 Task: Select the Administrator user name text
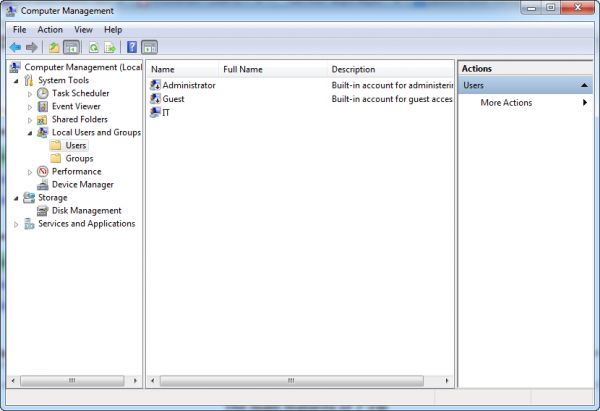click(189, 85)
